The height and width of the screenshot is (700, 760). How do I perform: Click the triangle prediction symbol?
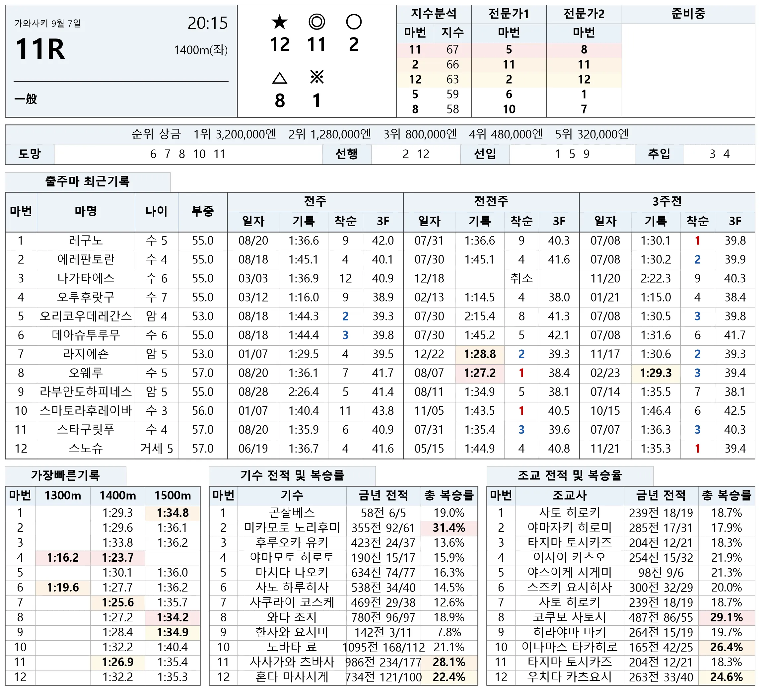(x=279, y=78)
